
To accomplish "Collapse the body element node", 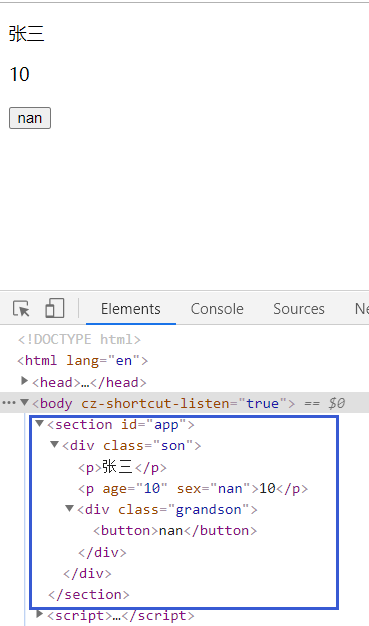I will 24,402.
